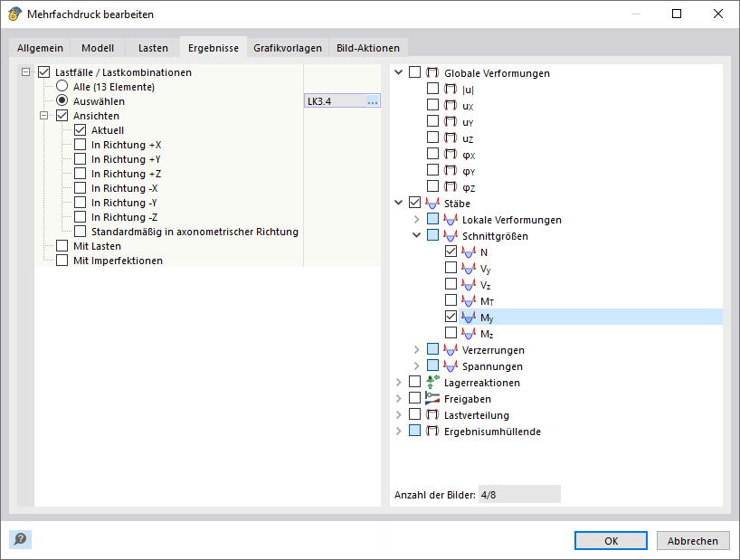Viewport: 740px width, 560px height.
Task: Click the Verzerrungen strain icon
Action: [451, 349]
